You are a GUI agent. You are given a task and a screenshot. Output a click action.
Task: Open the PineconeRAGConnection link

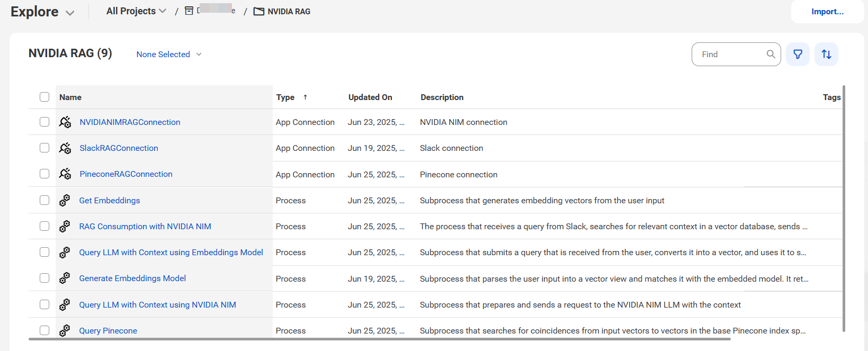click(126, 174)
